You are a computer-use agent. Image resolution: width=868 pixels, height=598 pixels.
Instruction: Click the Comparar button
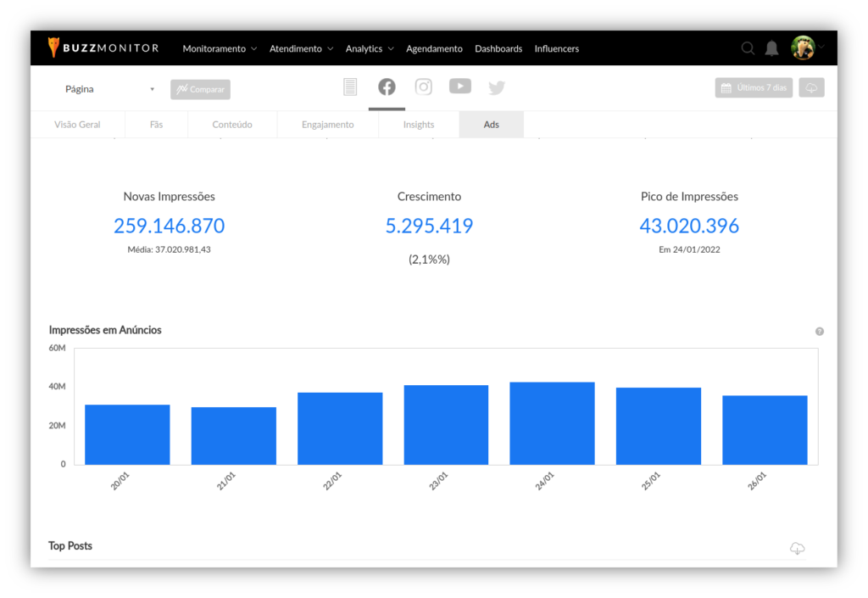200,90
